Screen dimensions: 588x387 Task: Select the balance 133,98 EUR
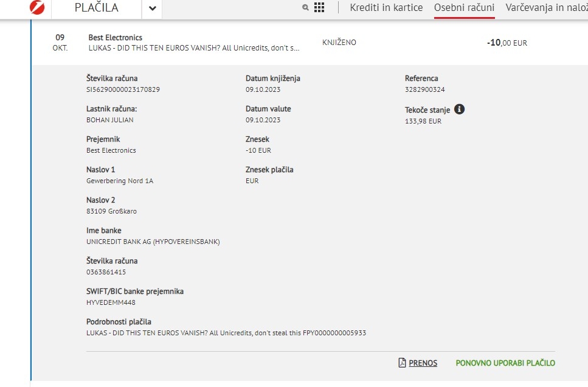pos(423,121)
